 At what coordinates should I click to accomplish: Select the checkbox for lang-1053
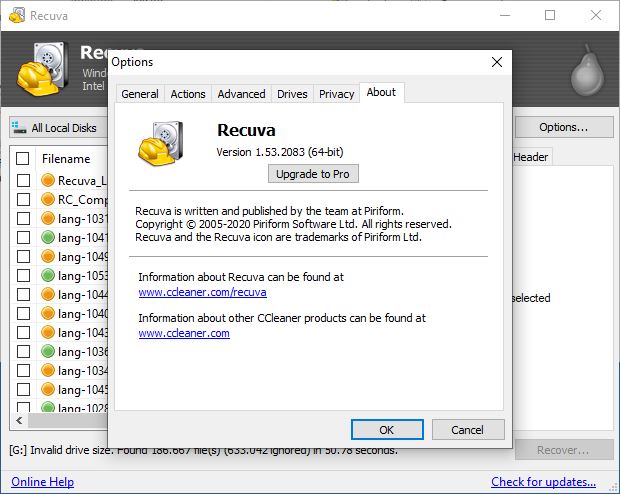click(23, 275)
